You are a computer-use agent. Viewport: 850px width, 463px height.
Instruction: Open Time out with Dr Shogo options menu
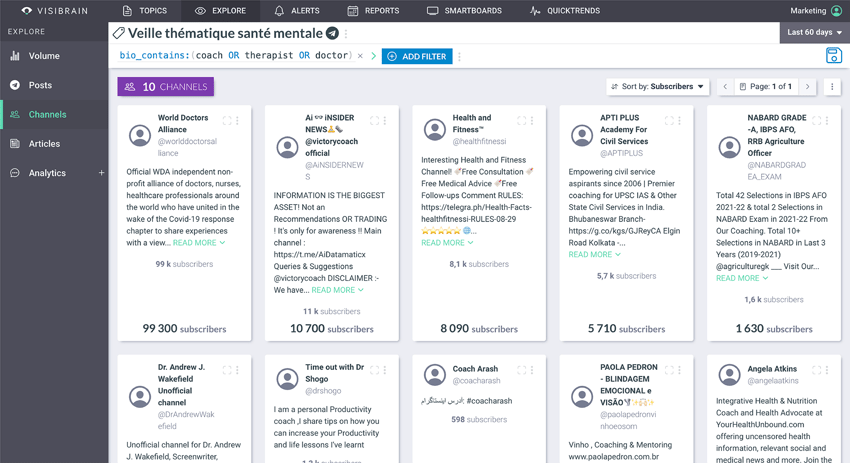click(384, 370)
